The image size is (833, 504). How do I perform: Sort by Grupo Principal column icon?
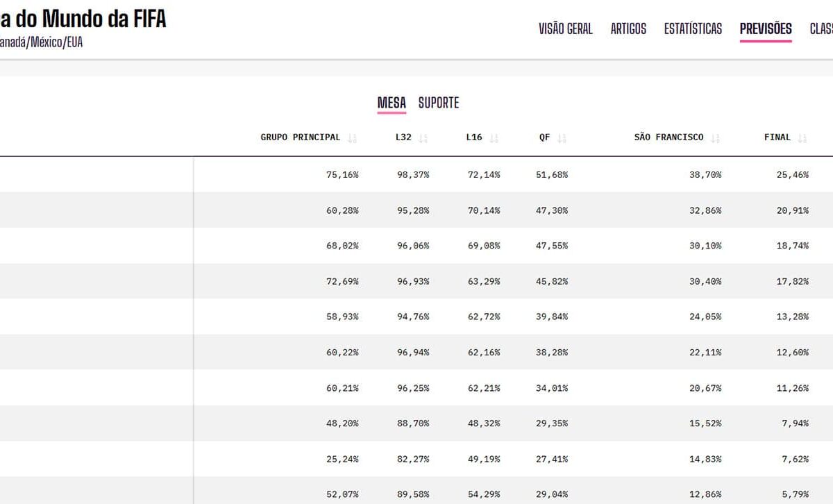[x=353, y=138]
